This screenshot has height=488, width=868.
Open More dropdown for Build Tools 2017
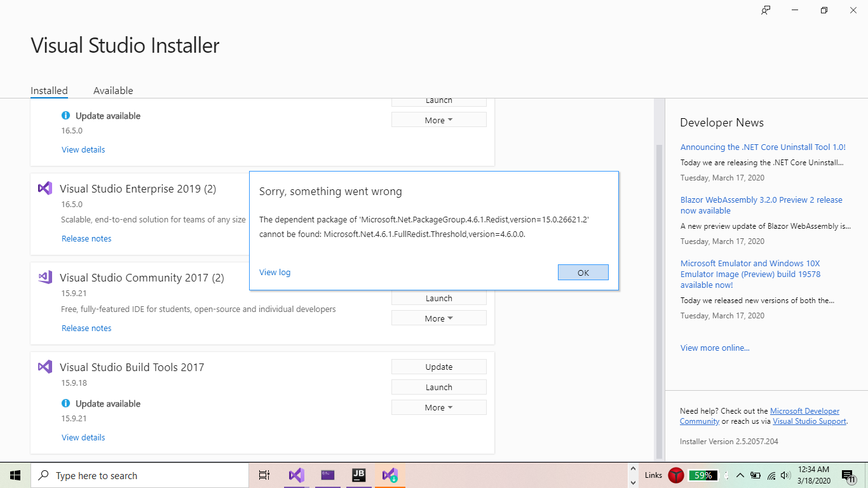[x=439, y=407]
